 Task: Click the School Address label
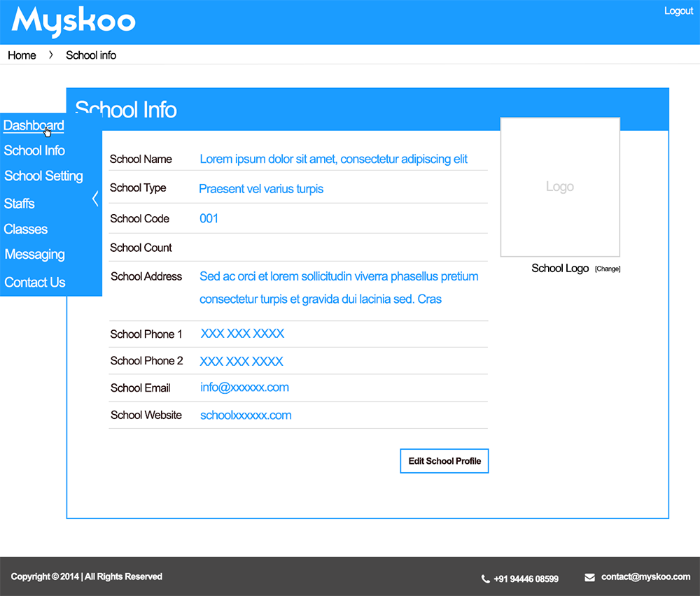click(x=146, y=276)
